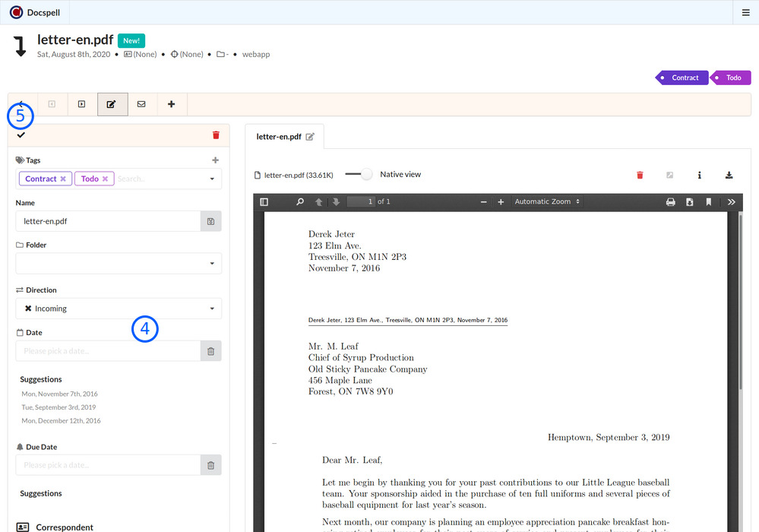This screenshot has height=532, width=759.
Task: Pick suggested date Mon, November 7th, 2016
Action: (60, 394)
